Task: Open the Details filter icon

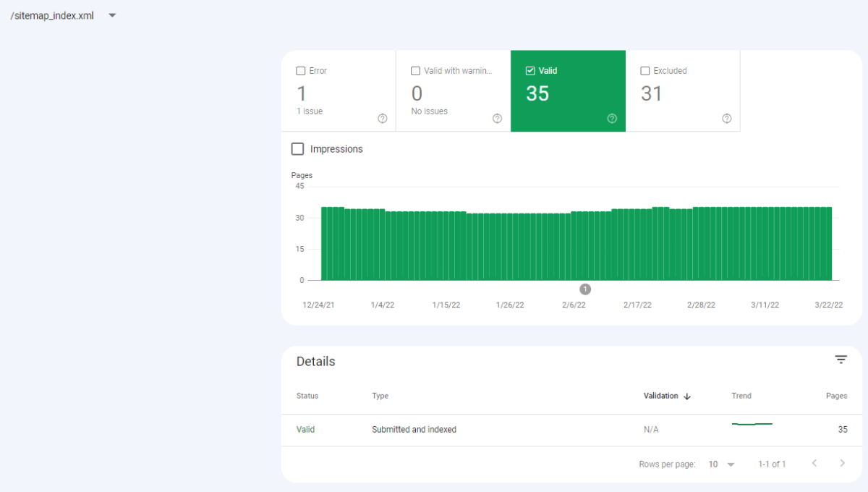Action: [841, 360]
